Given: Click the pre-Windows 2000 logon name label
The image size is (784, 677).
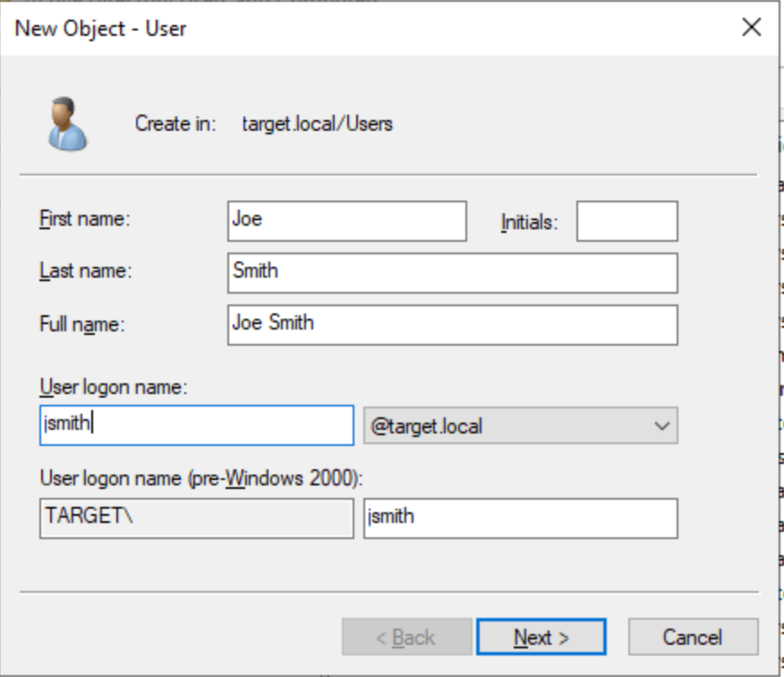Looking at the screenshot, I should 200,479.
